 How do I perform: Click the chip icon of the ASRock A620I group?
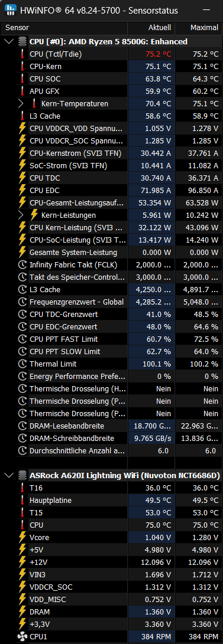click(x=22, y=476)
